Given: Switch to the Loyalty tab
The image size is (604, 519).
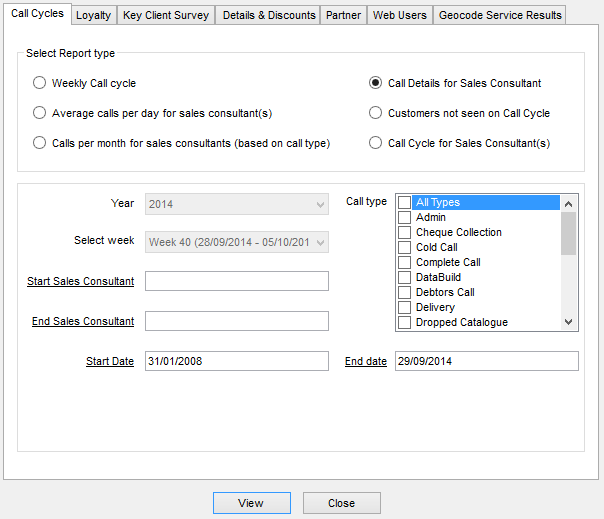Looking at the screenshot, I should coord(93,15).
